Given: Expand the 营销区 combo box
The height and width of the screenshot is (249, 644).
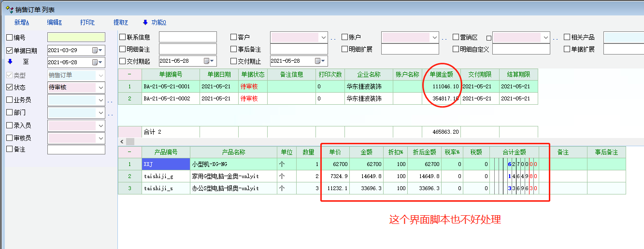Looking at the screenshot, I should tap(546, 37).
